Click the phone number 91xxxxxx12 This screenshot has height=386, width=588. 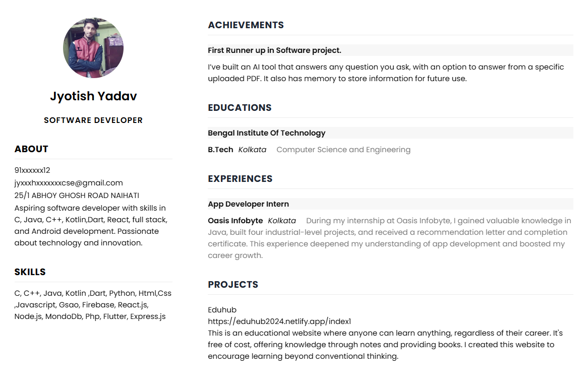pyautogui.click(x=32, y=170)
